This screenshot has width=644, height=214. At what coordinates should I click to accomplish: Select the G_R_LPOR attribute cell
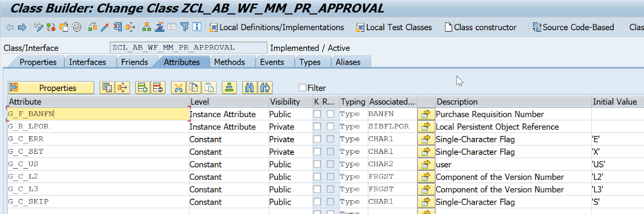click(x=98, y=126)
